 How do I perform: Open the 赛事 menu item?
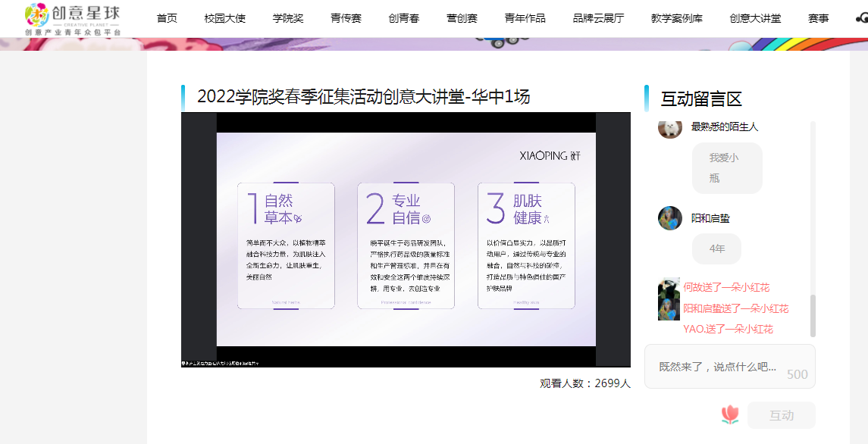coord(819,18)
